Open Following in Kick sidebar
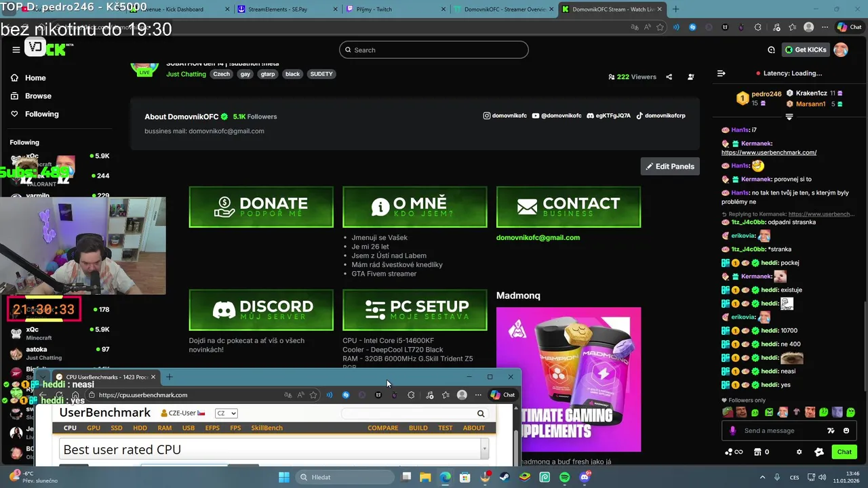The height and width of the screenshot is (488, 868). (34, 114)
